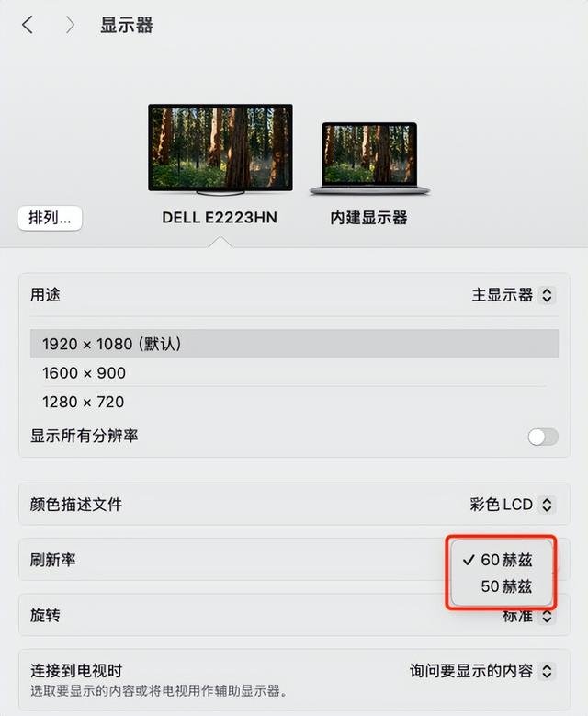Choose the 1600 × 900 resolution
The height and width of the screenshot is (716, 588).
point(294,372)
